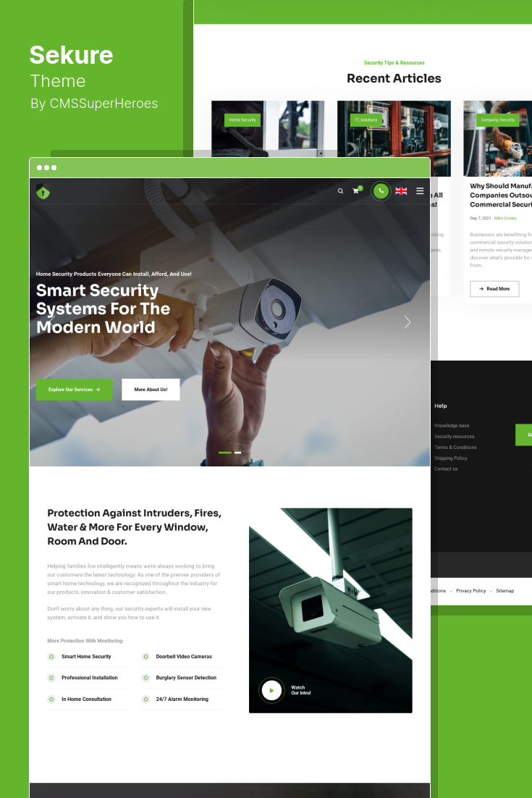Viewport: 532px width, 798px height.
Task: Click Smart Security Systems hero headline
Action: (104, 308)
